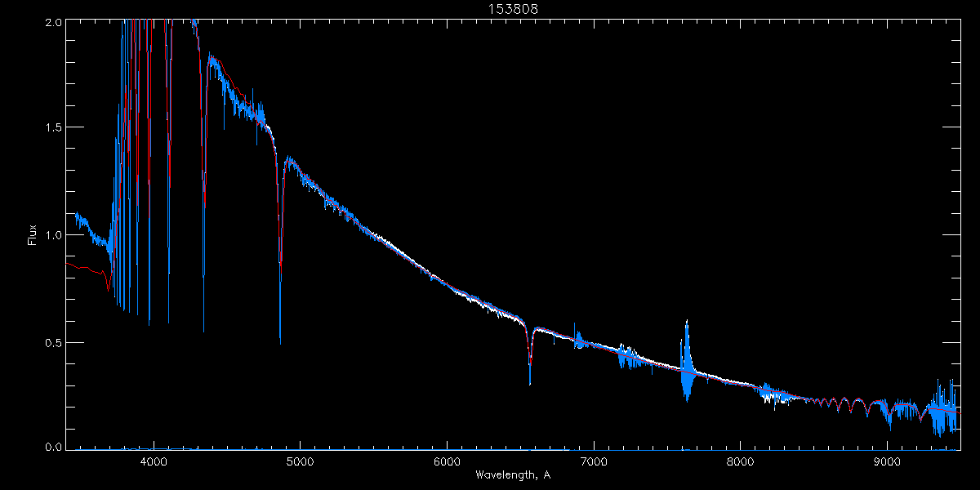Click the 8000 x-axis tick label
The height and width of the screenshot is (490, 980).
point(741,461)
